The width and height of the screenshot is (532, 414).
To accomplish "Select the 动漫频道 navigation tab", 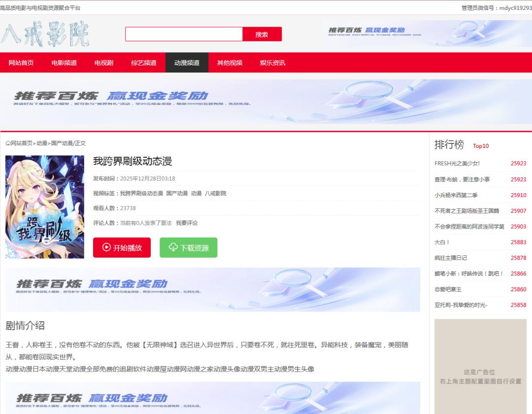I will [x=187, y=63].
